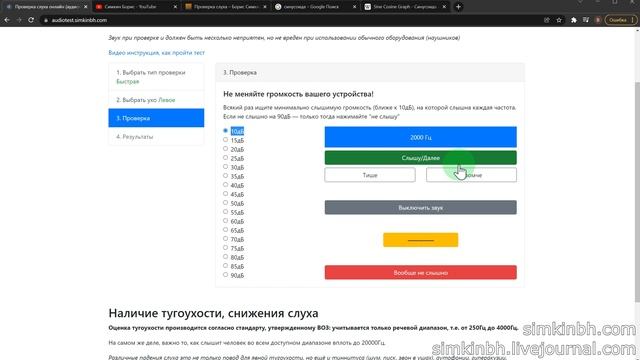Choose the 60дБ option
The width and height of the screenshot is (640, 360).
(x=225, y=220)
